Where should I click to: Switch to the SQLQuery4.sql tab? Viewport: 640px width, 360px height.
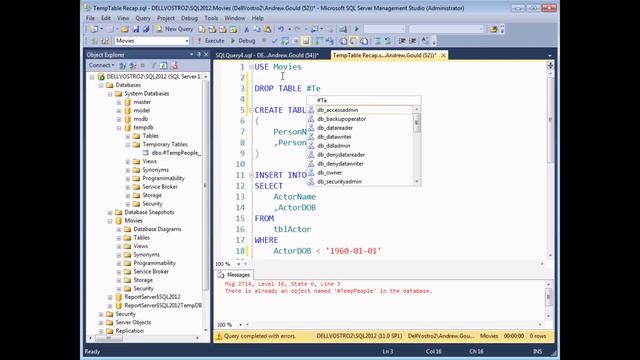[x=267, y=55]
